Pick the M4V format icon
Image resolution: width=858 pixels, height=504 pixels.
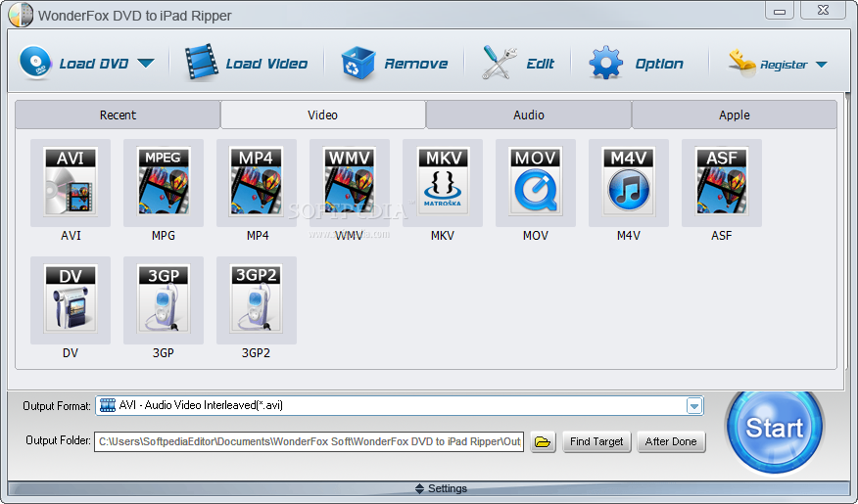(629, 183)
